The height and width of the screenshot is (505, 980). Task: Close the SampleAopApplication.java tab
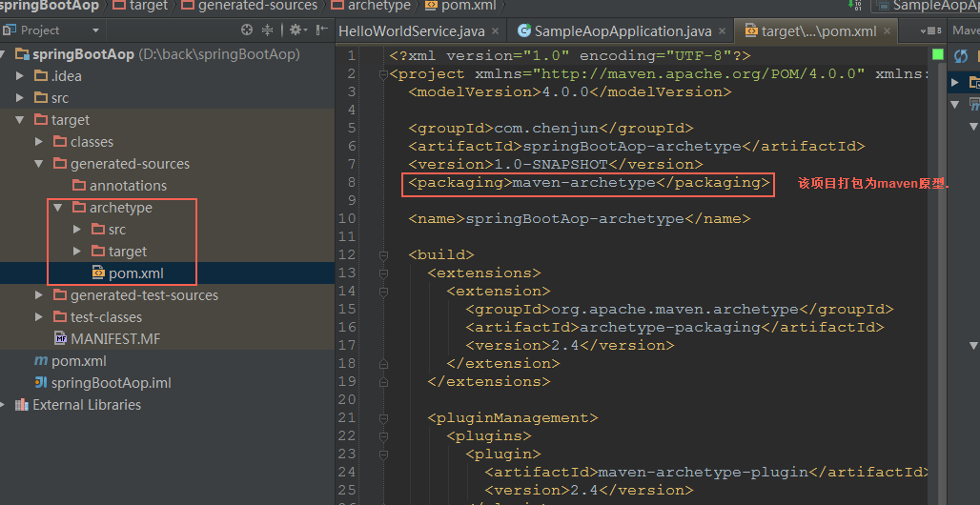coord(724,30)
